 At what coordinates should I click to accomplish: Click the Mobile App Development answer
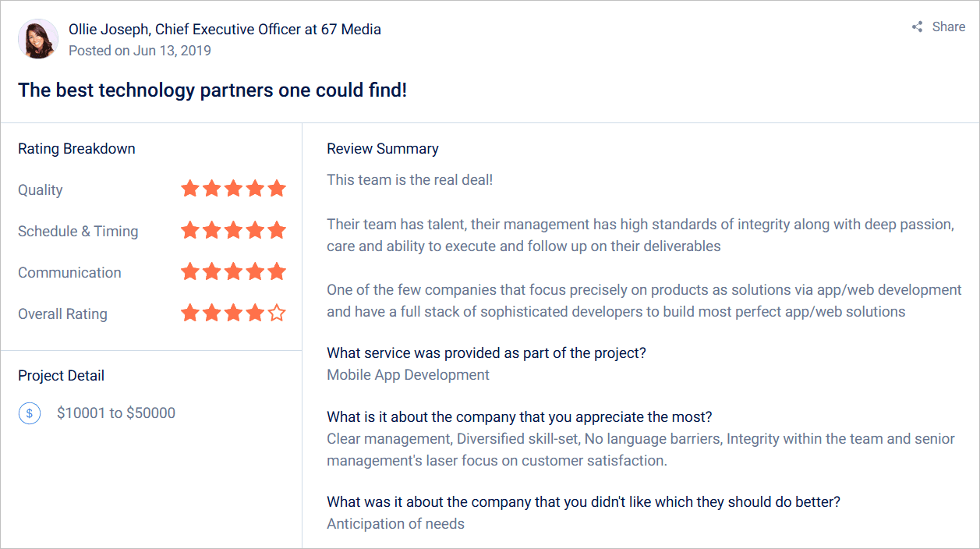point(408,375)
